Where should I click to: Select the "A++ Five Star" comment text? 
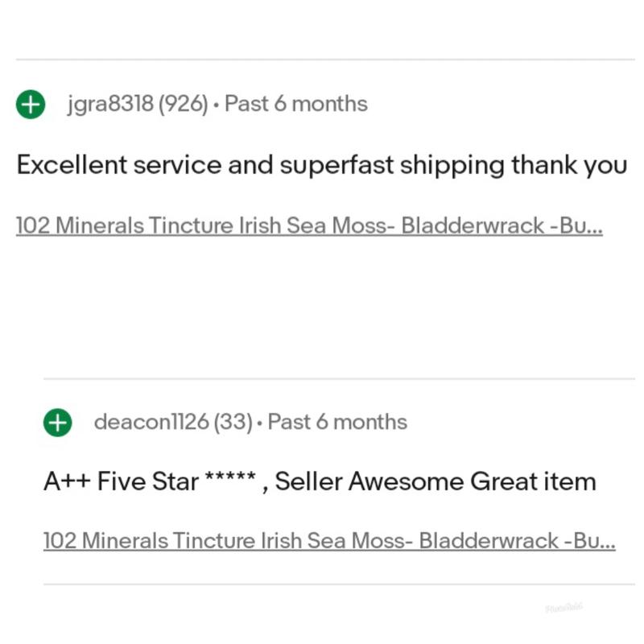tap(121, 481)
